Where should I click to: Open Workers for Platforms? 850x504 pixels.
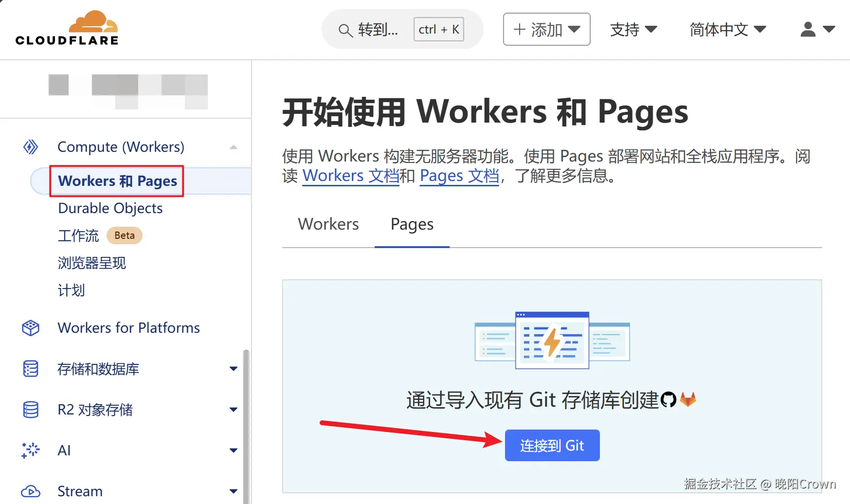(x=128, y=328)
